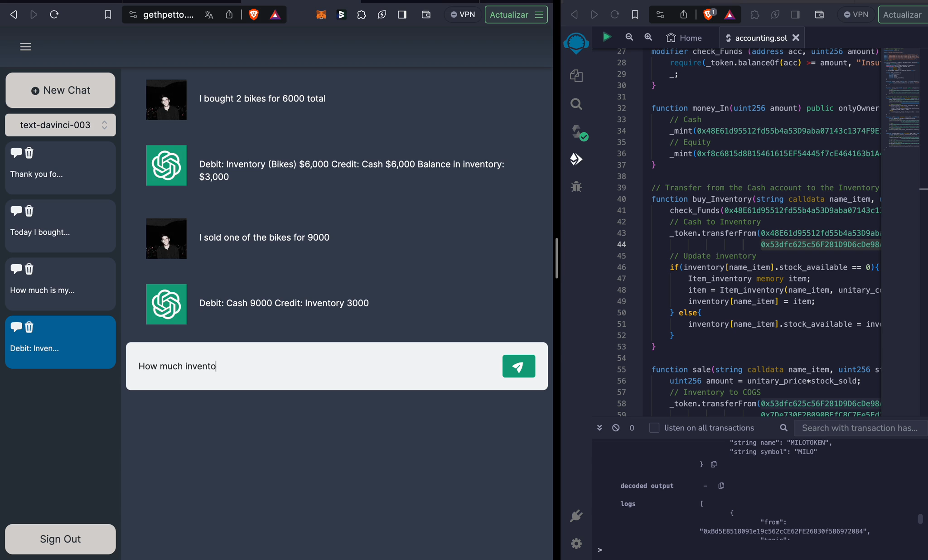
Task: Click Actualizar button in left browser
Action: (509, 14)
